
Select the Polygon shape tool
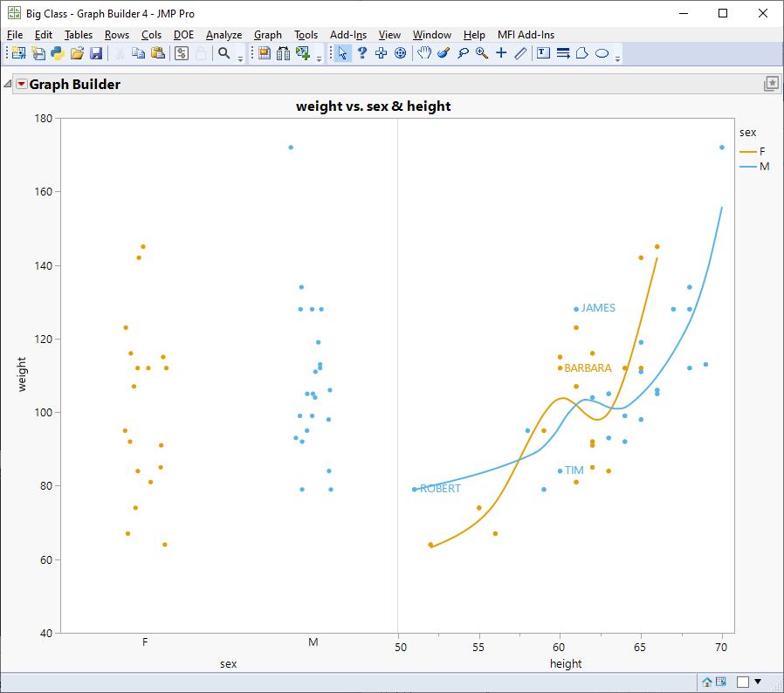(582, 53)
